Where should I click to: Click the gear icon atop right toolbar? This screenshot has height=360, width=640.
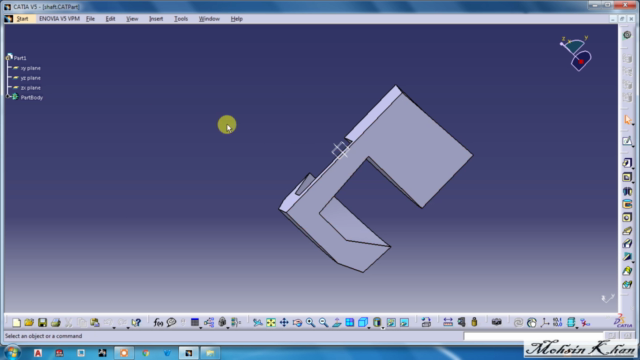point(627,35)
